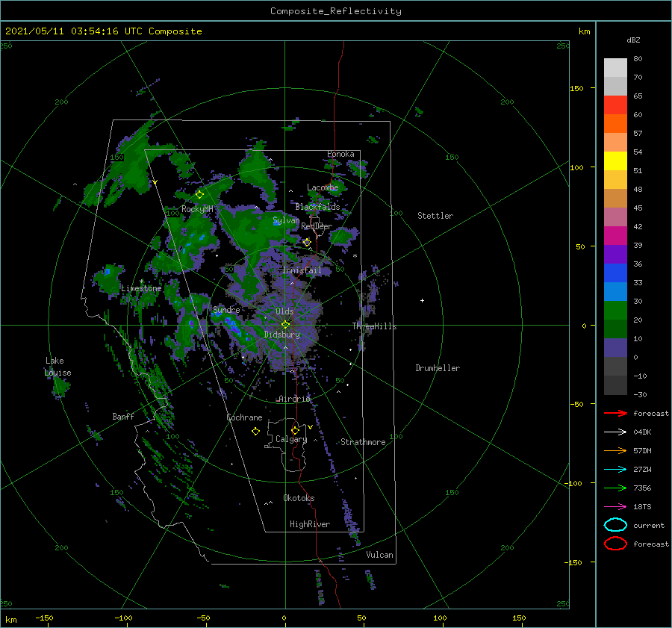Image resolution: width=672 pixels, height=628 pixels.
Task: Click the Lake Louise label
Action: click(57, 367)
